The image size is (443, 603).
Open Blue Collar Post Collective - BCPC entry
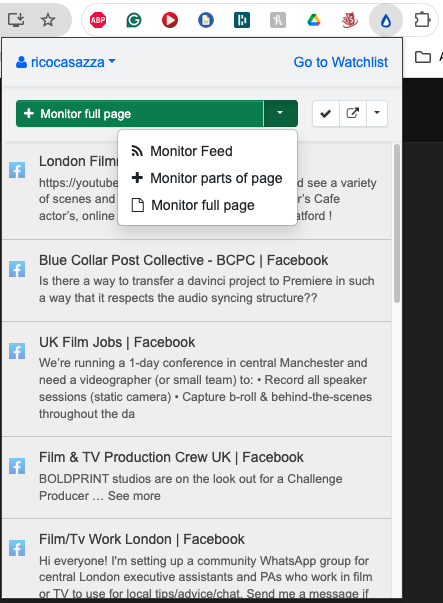(x=183, y=260)
